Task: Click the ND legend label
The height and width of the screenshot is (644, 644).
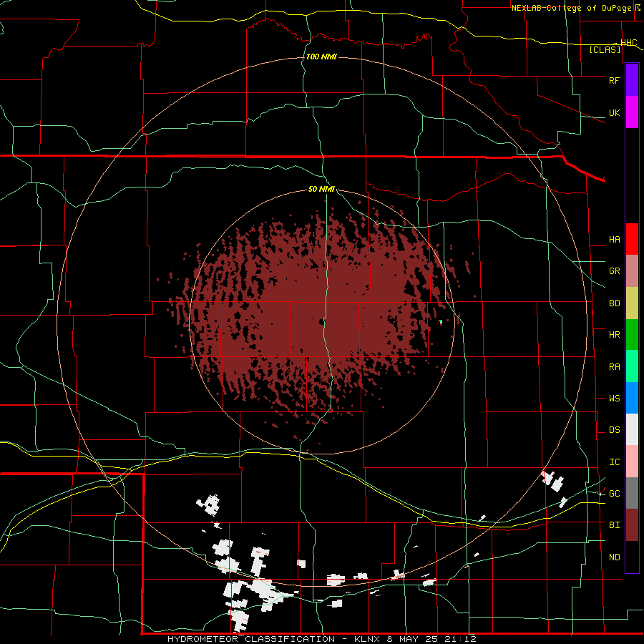Action: coord(614,557)
